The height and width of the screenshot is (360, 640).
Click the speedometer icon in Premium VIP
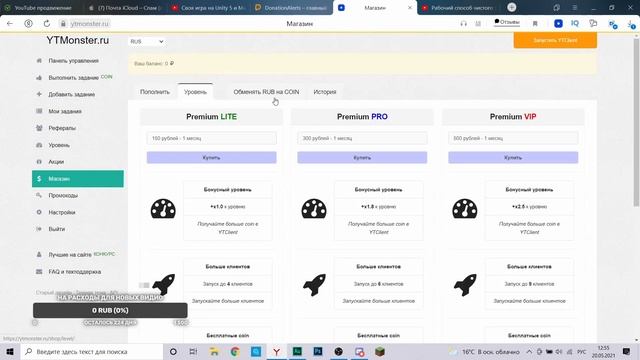tap(464, 209)
